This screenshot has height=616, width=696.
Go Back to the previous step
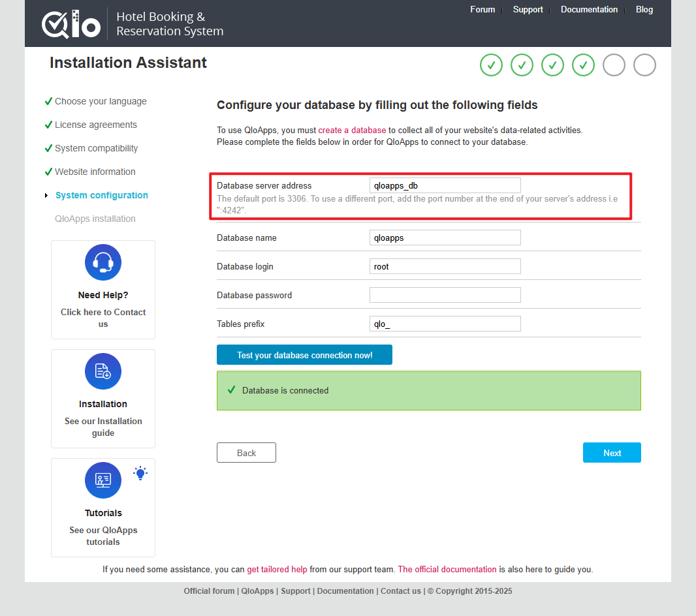pyautogui.click(x=246, y=453)
